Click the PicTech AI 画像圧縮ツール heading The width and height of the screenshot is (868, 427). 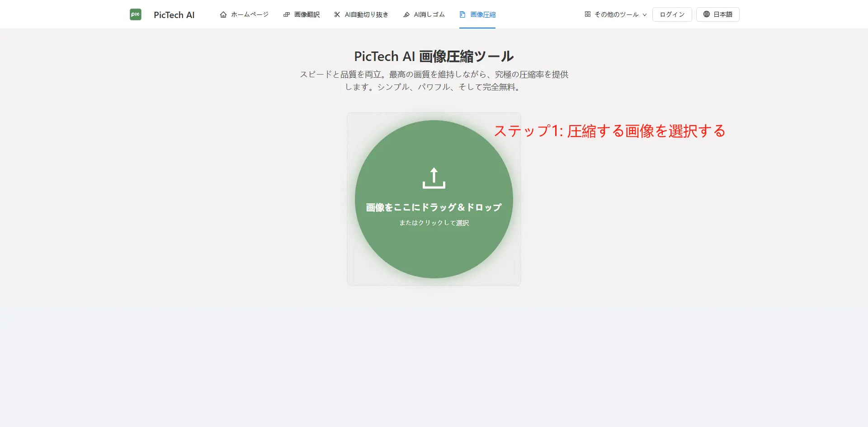tap(434, 56)
